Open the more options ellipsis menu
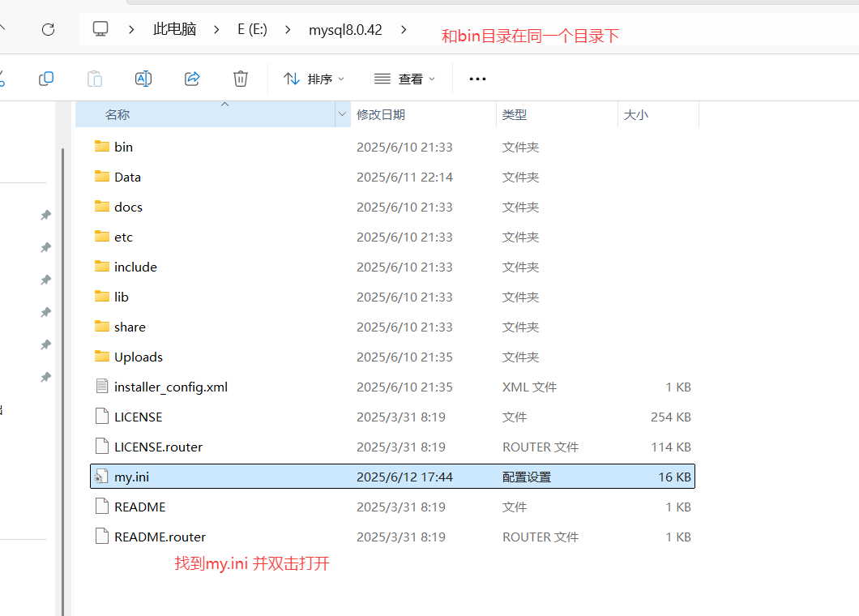This screenshot has height=616, width=859. (x=477, y=79)
